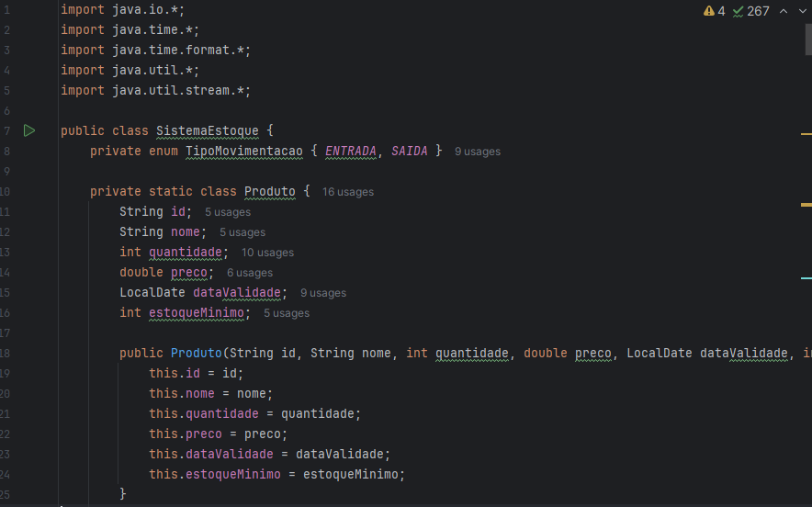Click the Produto class declaration name
812x507 pixels.
pyautogui.click(x=270, y=192)
